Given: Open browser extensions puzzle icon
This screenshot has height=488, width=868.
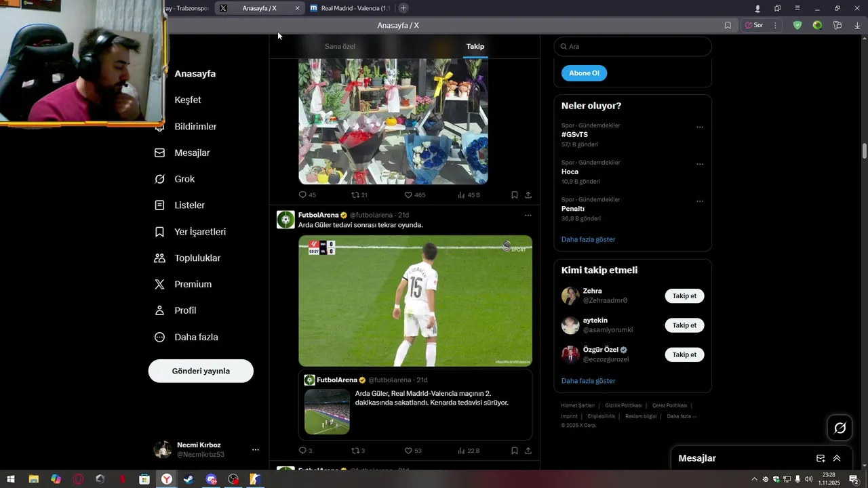Looking at the screenshot, I should tap(837, 25).
